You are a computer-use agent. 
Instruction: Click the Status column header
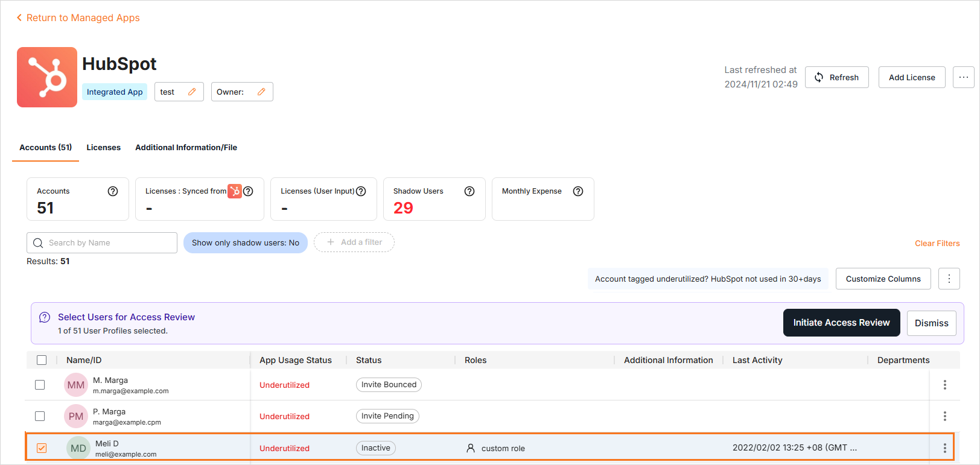click(369, 360)
